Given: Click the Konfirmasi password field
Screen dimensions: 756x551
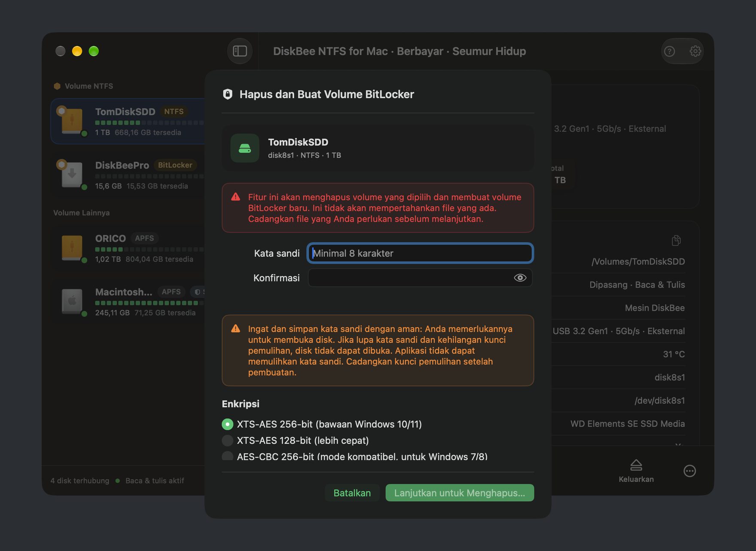Looking at the screenshot, I should pyautogui.click(x=420, y=278).
